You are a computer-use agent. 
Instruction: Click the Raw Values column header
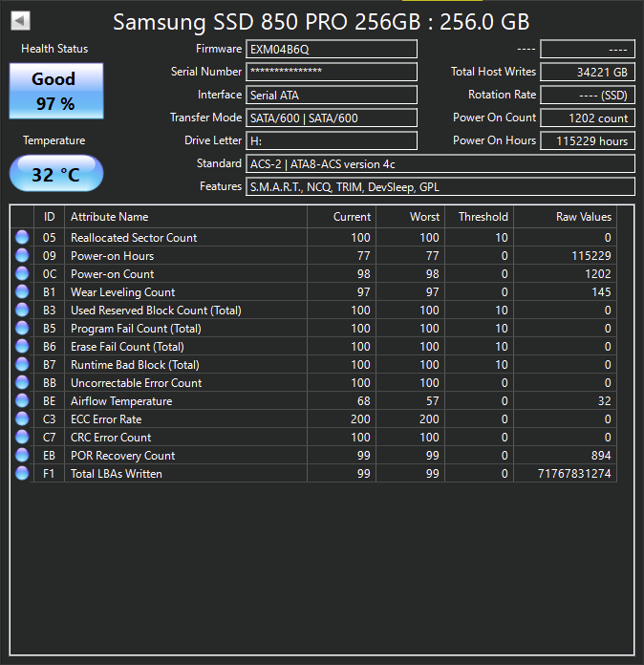[x=565, y=217]
